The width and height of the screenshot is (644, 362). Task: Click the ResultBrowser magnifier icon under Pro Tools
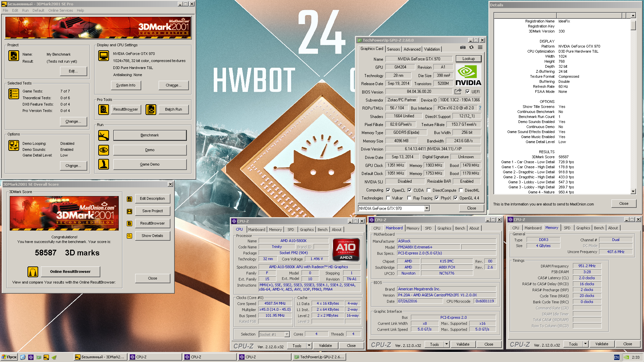point(104,109)
